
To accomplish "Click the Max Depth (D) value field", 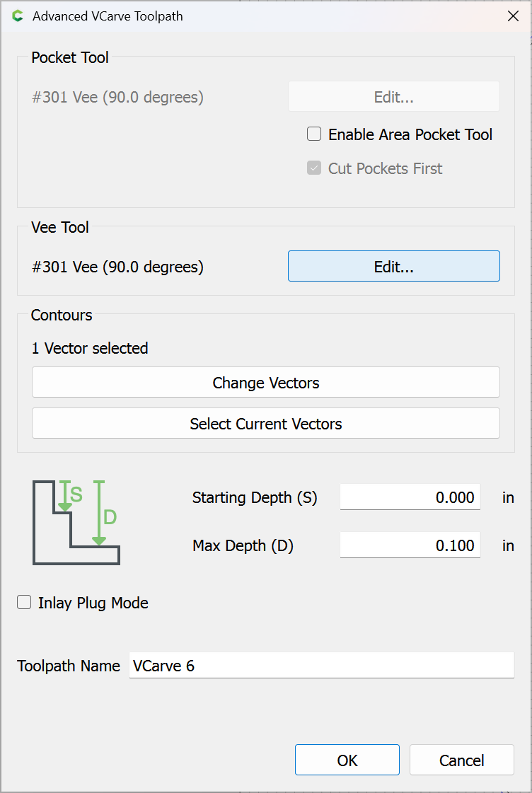I will pyautogui.click(x=410, y=545).
